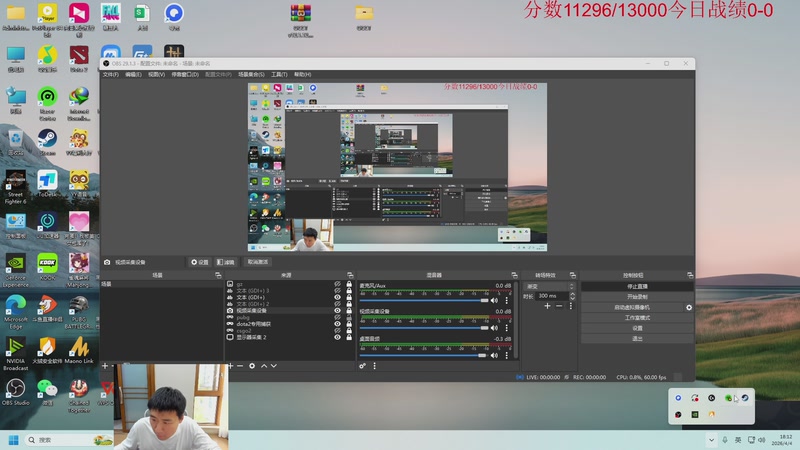Open 桌面音频 three-dot options
This screenshot has width=800, height=450.
[x=507, y=356]
